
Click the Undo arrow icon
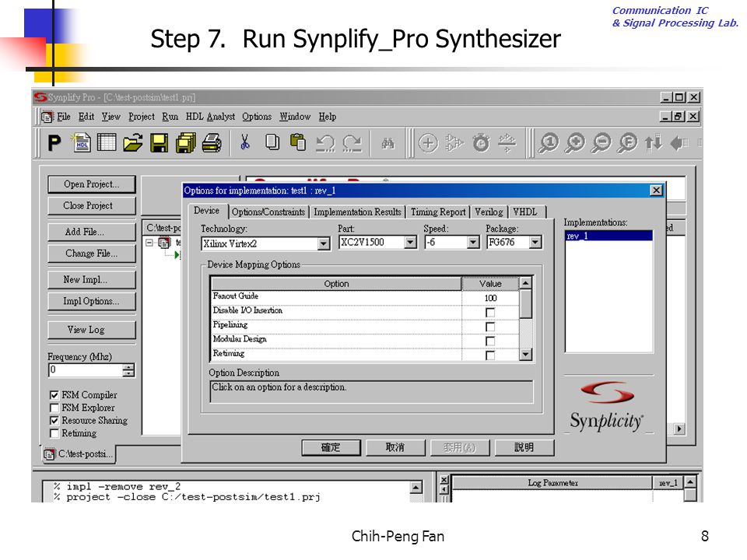325,142
